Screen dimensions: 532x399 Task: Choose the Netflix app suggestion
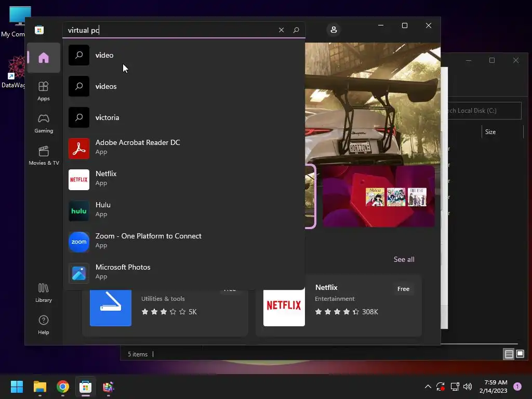coord(184,179)
